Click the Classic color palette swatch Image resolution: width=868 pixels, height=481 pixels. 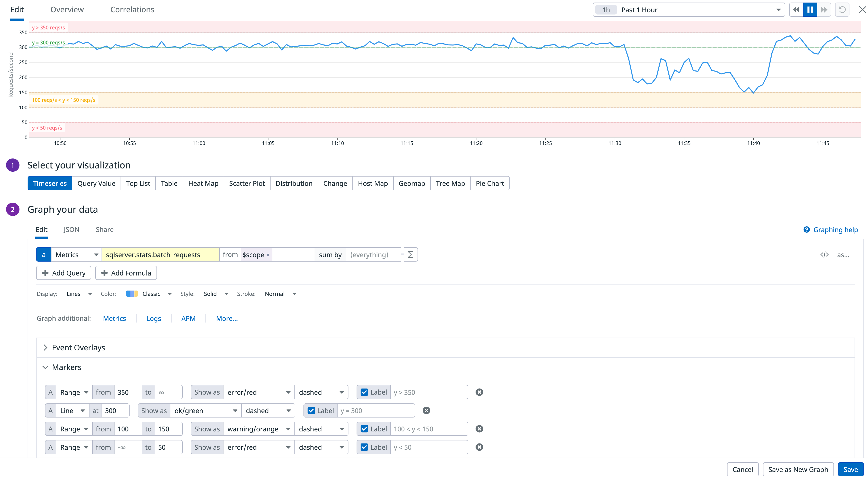pos(132,294)
